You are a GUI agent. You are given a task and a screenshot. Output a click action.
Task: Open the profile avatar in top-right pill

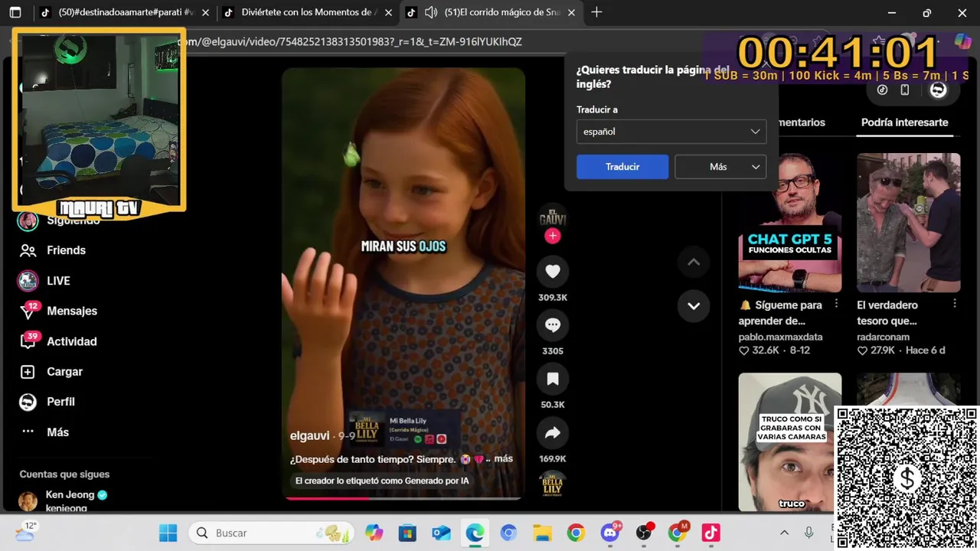pyautogui.click(x=938, y=90)
